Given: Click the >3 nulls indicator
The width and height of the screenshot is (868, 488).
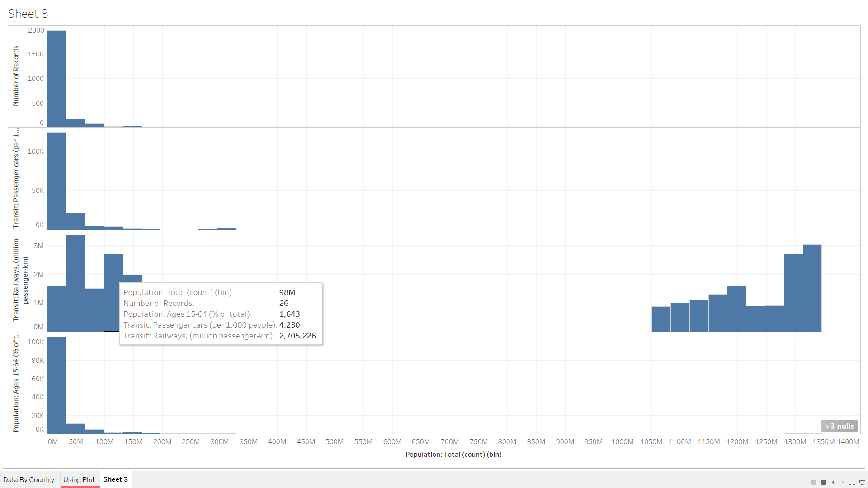Looking at the screenshot, I should click(839, 426).
